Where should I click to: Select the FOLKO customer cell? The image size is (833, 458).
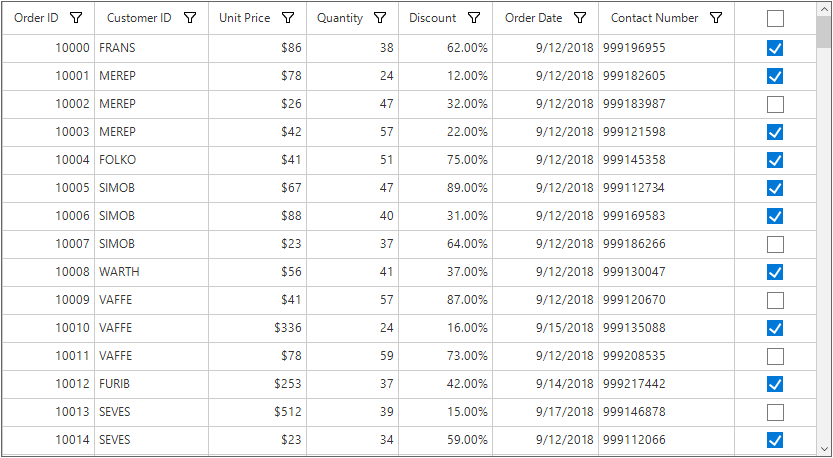[x=151, y=160]
